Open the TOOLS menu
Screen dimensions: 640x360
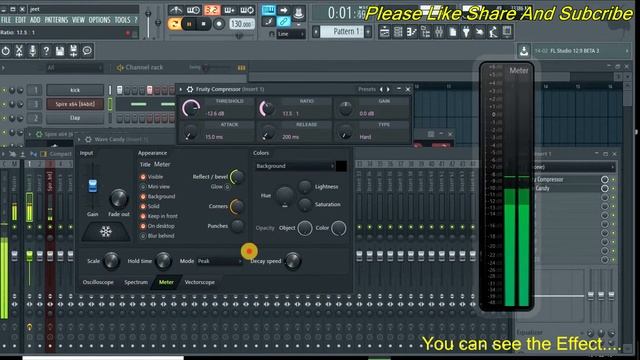pos(122,20)
